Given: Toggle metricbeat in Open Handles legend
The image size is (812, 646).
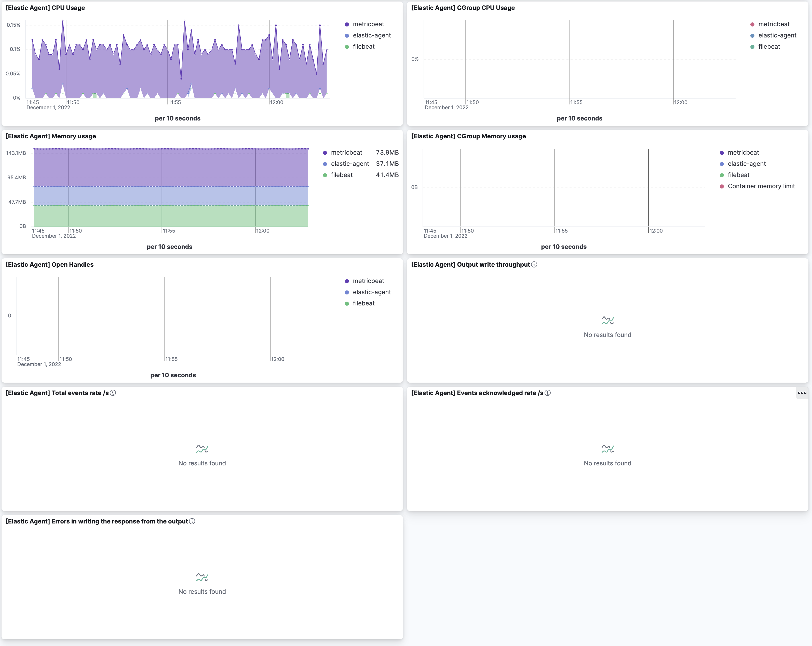Looking at the screenshot, I should tap(368, 281).
